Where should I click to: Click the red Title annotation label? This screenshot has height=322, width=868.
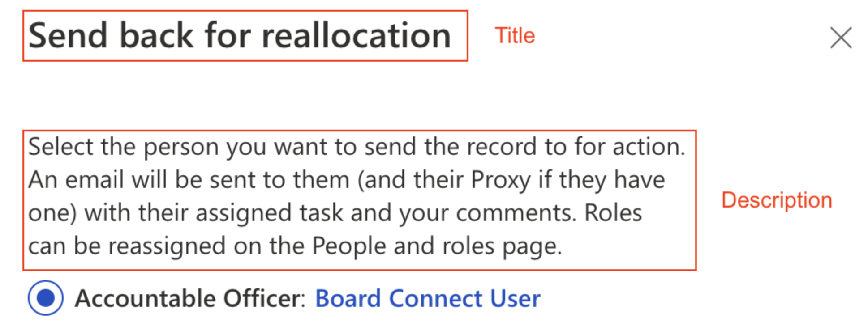515,36
